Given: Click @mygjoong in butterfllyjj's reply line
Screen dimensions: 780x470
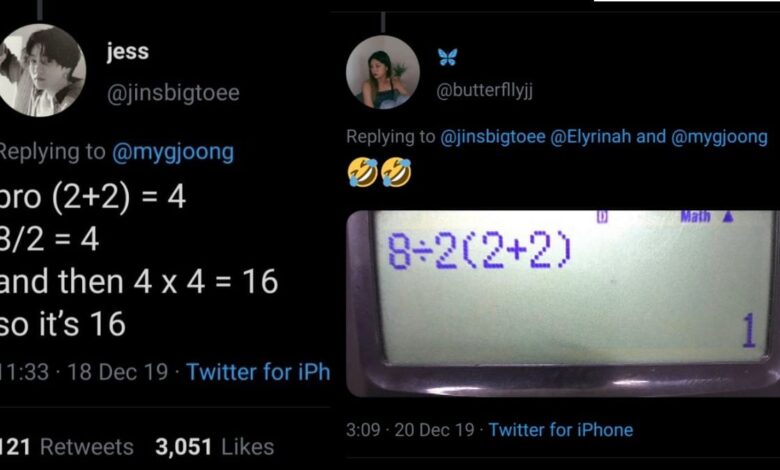Looking at the screenshot, I should (719, 137).
